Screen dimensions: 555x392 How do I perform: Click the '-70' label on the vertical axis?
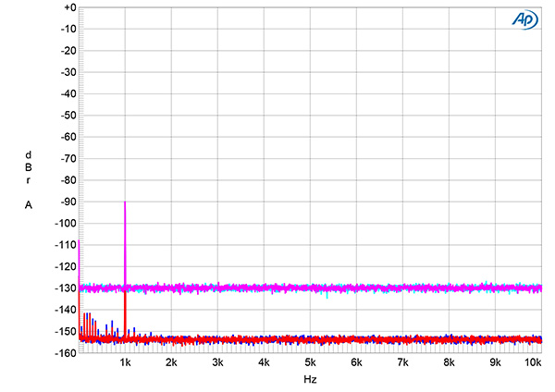(x=68, y=158)
